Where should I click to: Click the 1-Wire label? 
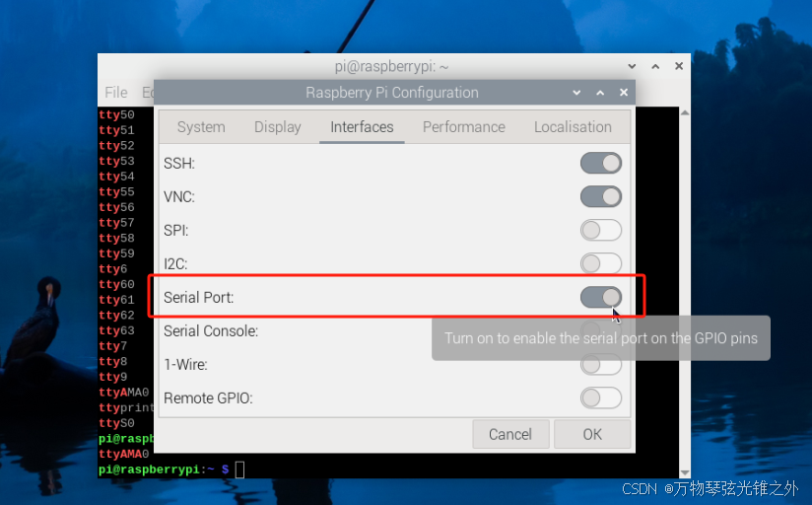(185, 365)
